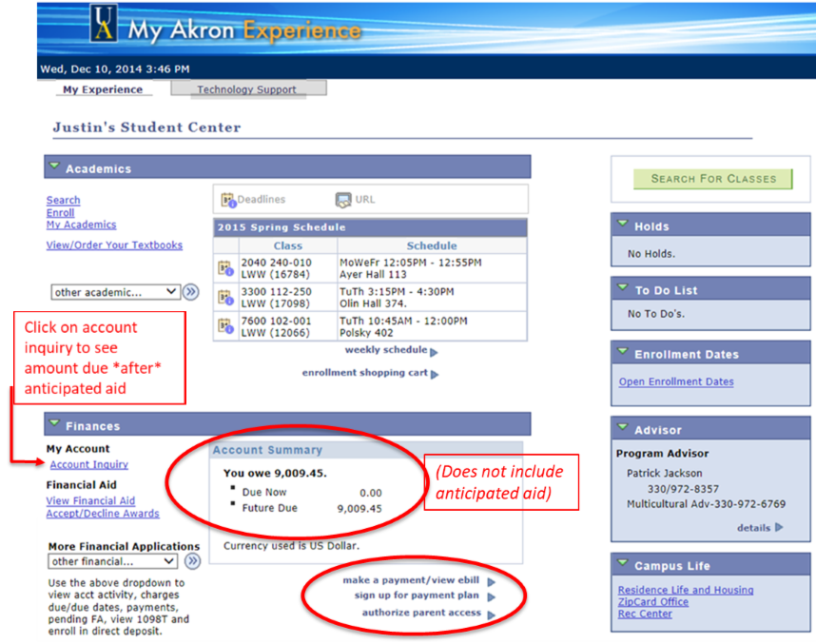
Task: Click arrow icon beside authorize parent access
Action: (x=492, y=615)
